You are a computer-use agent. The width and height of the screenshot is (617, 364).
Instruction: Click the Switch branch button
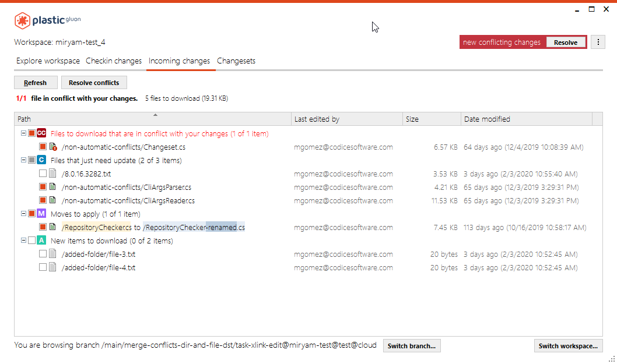tap(412, 345)
